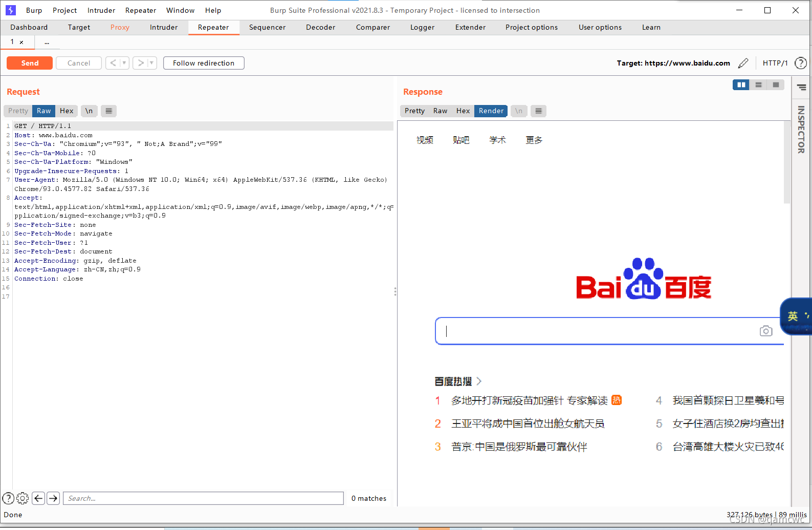Click the 贴吧 link in rendered page

click(461, 140)
